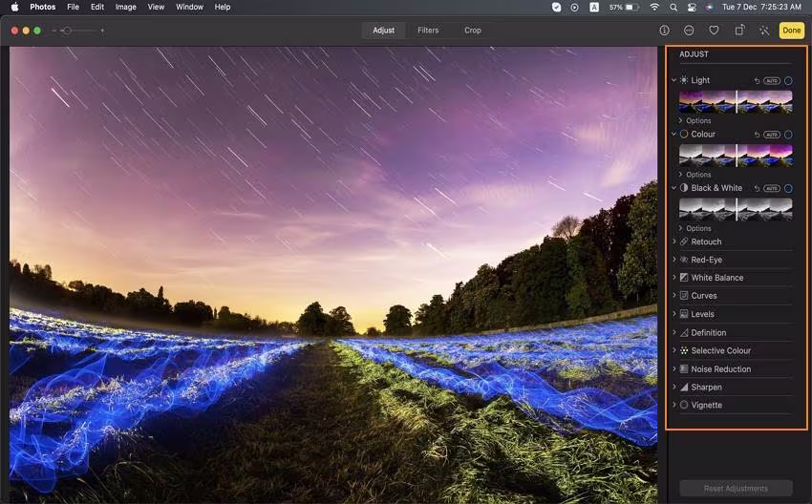Toggle the Light adjustment on/off circle
812x504 pixels.
coord(788,81)
